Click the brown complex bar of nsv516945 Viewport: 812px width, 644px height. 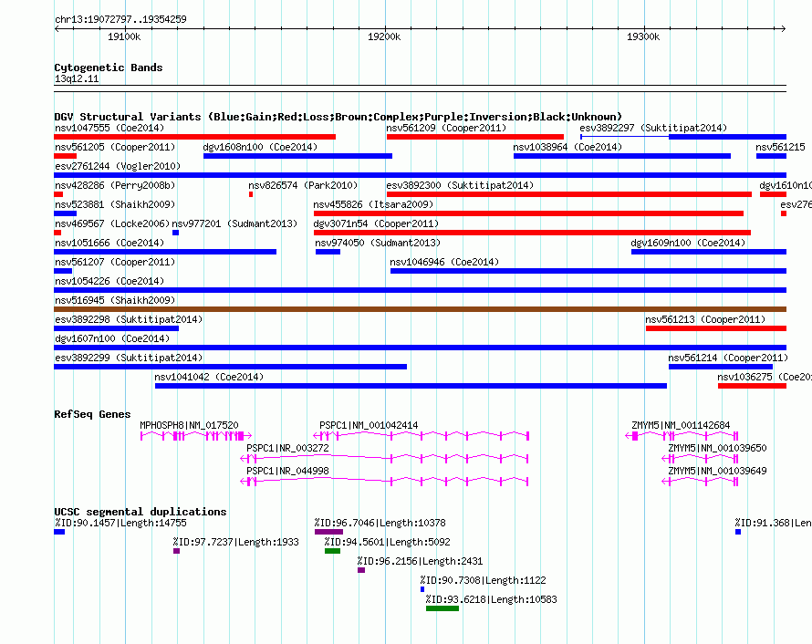[x=420, y=309]
